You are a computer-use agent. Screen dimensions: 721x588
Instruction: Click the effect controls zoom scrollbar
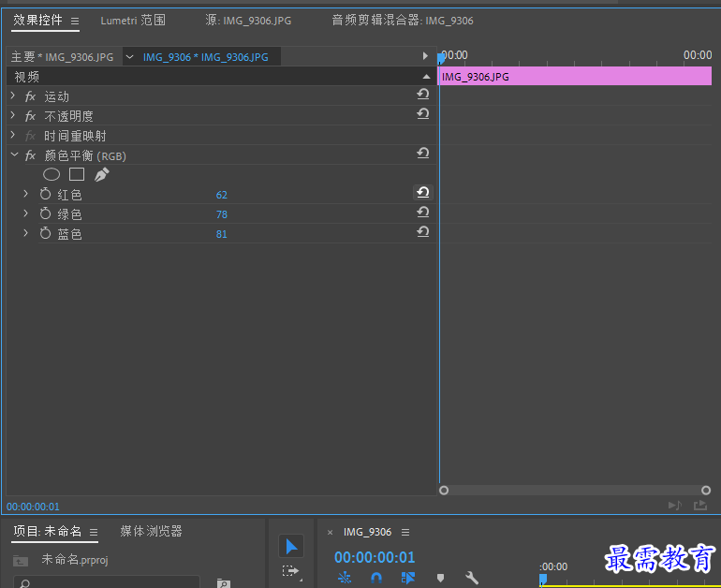pyautogui.click(x=575, y=491)
